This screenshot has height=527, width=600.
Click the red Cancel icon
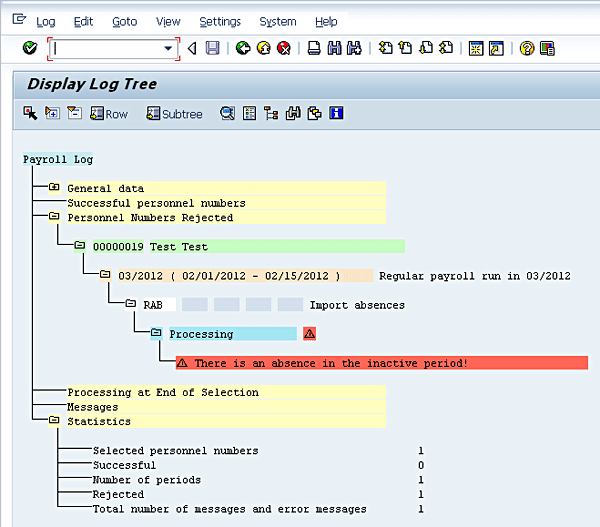tap(284, 48)
